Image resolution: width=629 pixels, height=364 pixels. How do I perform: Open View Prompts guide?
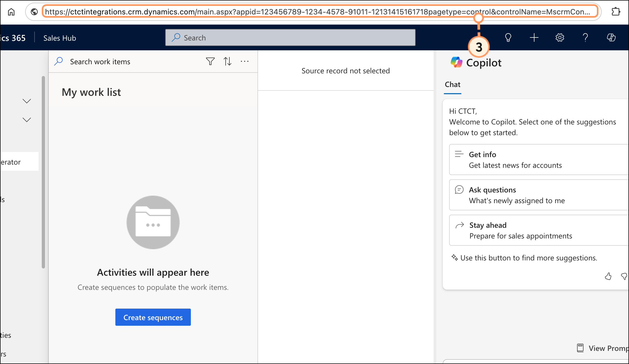pos(603,348)
